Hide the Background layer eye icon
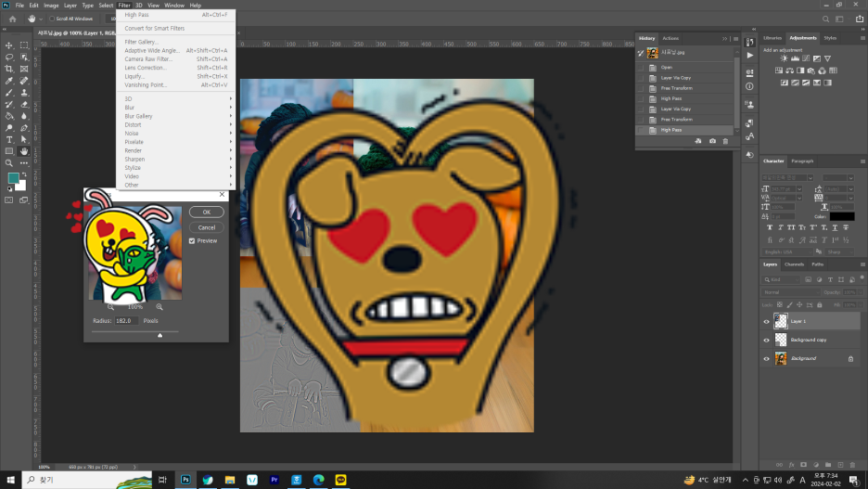This screenshot has height=489, width=868. (767, 359)
